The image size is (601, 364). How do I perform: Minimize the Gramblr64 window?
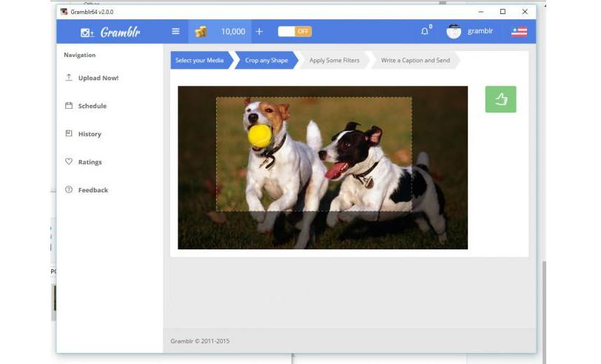pos(480,12)
